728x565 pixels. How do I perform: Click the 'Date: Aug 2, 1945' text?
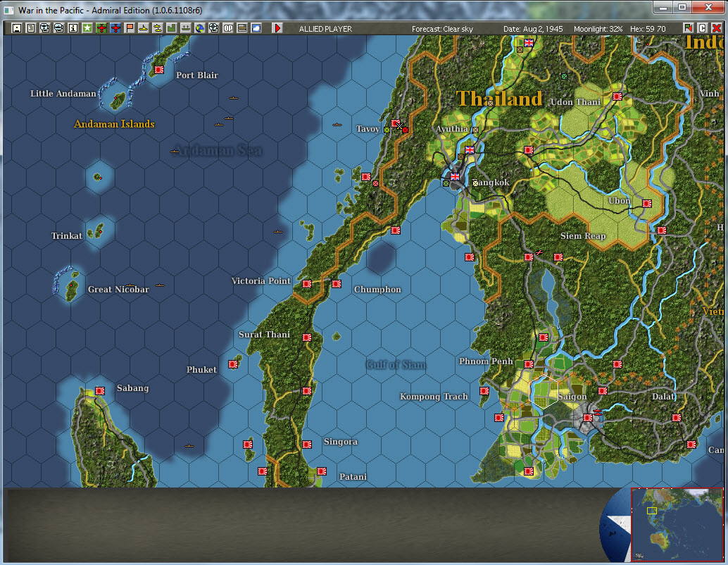tap(533, 29)
